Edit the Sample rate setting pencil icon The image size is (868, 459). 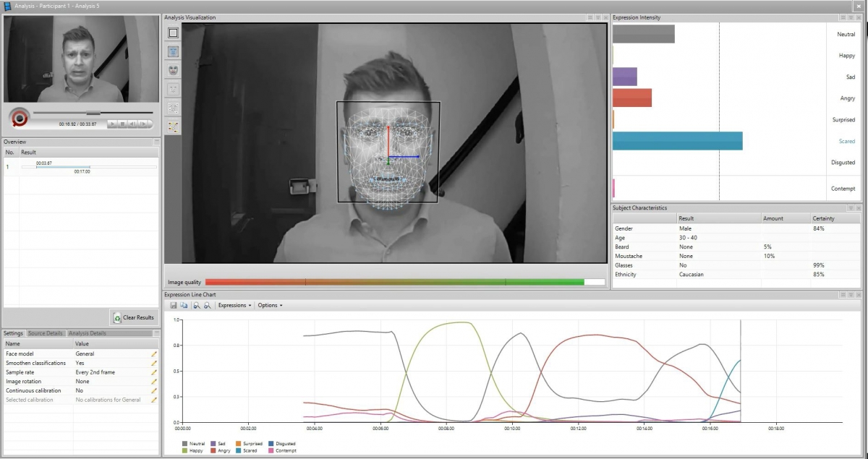point(153,372)
